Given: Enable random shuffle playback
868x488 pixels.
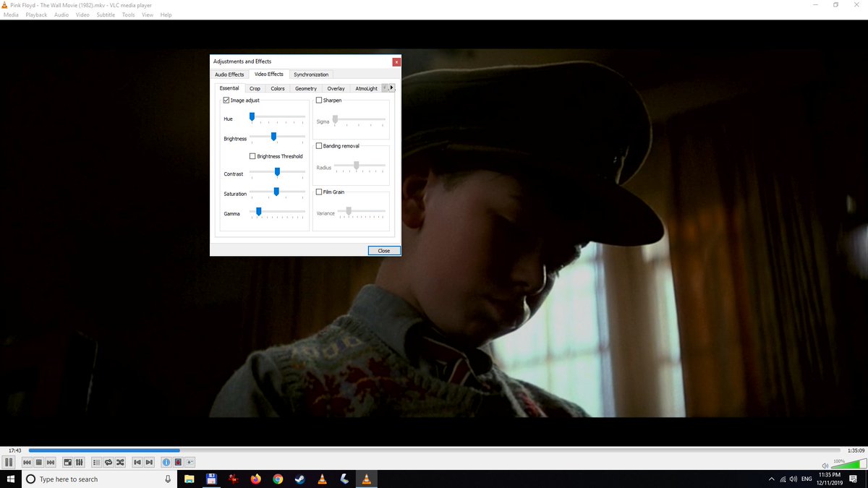Looking at the screenshot, I should (120, 462).
